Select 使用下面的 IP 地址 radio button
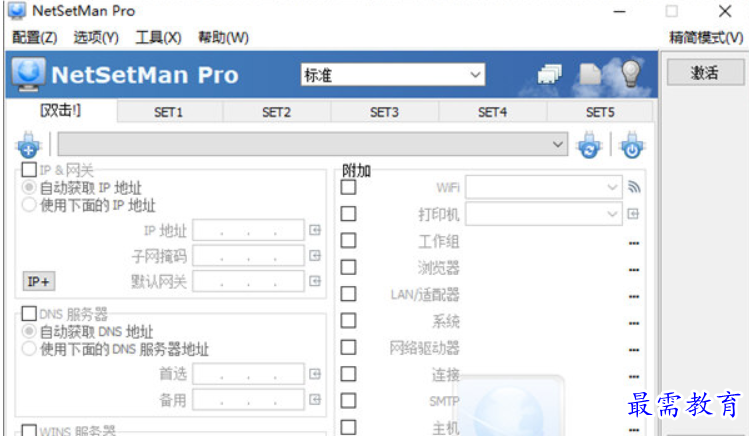Viewport: 749px width, 436px height. pyautogui.click(x=29, y=205)
